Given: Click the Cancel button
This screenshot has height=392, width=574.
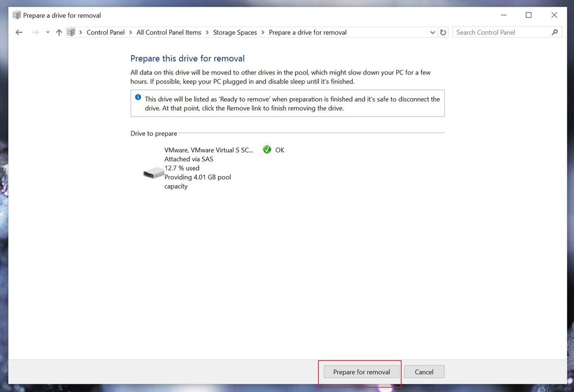Looking at the screenshot, I should click(x=424, y=371).
